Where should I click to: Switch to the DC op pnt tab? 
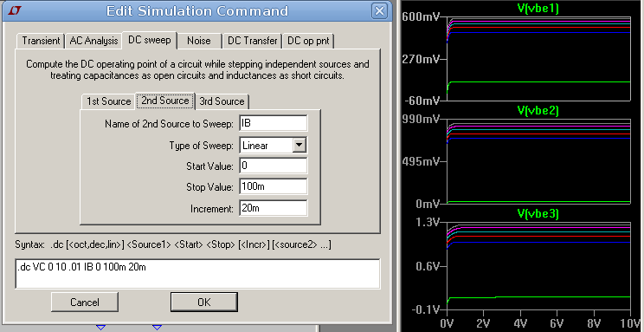click(308, 41)
